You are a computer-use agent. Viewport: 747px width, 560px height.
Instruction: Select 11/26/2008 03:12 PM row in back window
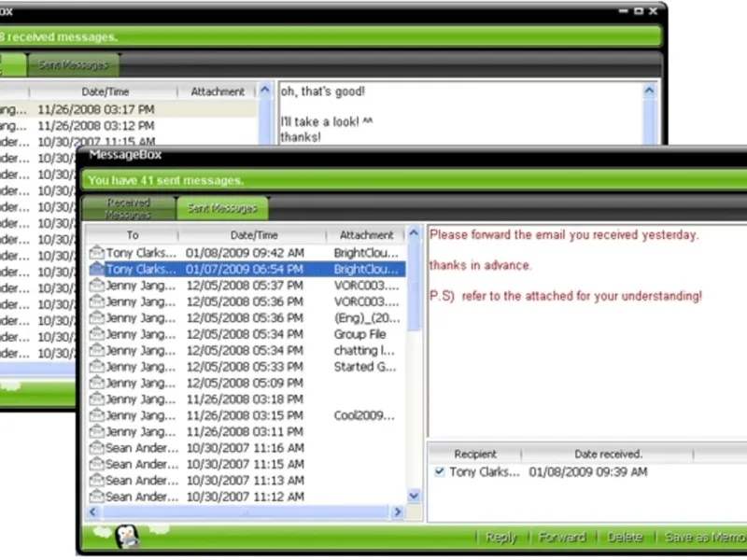[129, 125]
